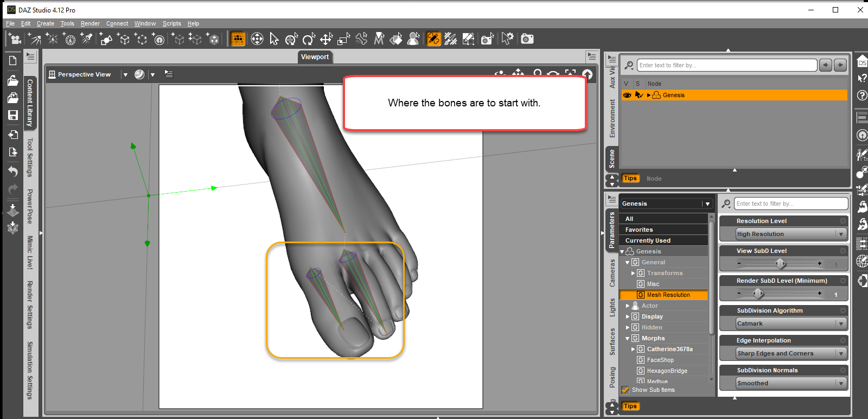868x419 pixels.
Task: Toggle selectability arrow for the Genesis node
Action: 639,95
